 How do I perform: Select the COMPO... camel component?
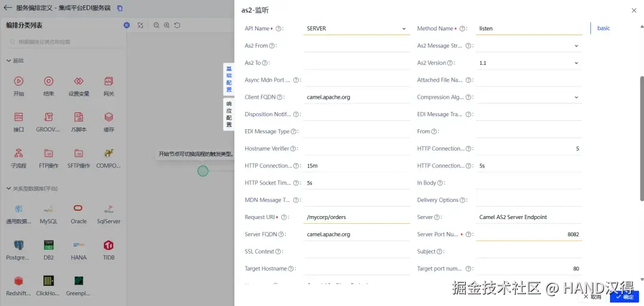[x=109, y=154]
